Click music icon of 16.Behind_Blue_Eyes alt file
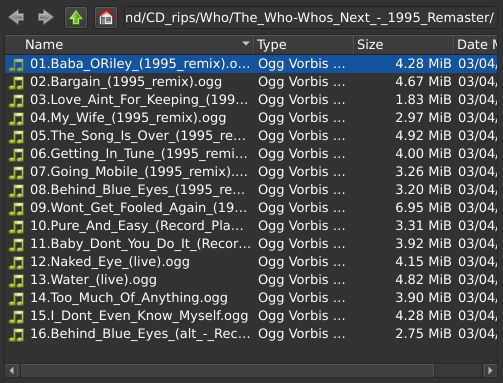This screenshot has width=503, height=383. pyautogui.click(x=16, y=334)
